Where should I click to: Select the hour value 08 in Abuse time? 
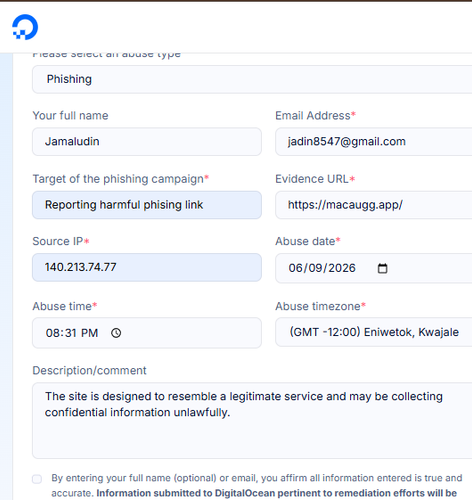pos(52,333)
